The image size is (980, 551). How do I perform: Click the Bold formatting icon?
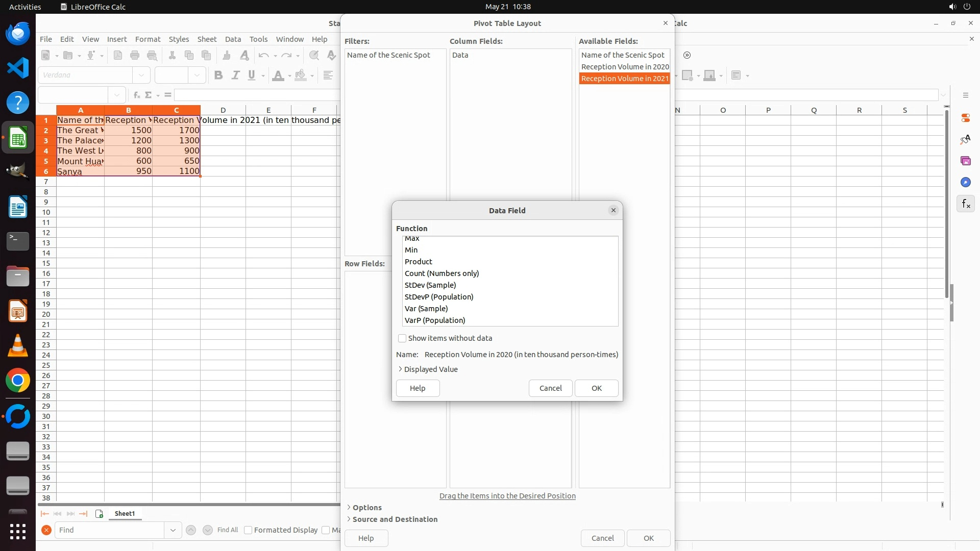pos(218,76)
